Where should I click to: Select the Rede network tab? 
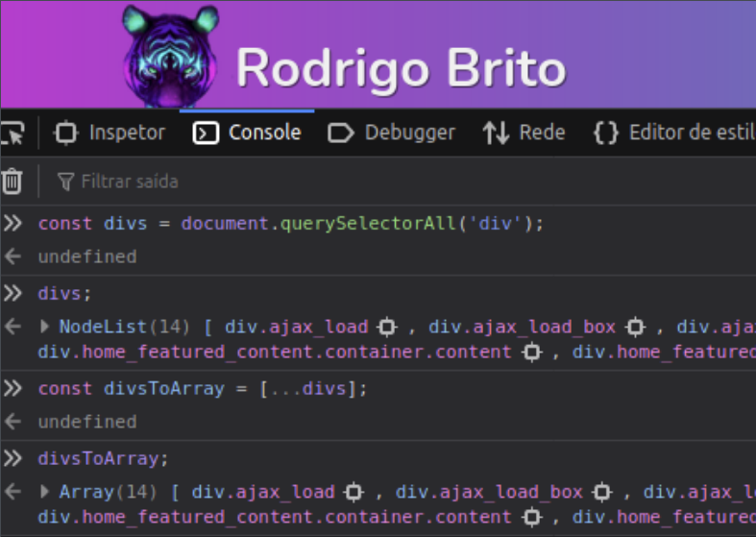524,133
